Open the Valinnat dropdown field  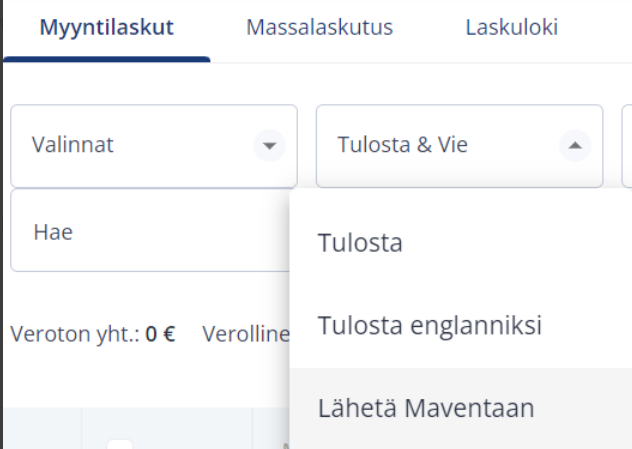click(154, 146)
